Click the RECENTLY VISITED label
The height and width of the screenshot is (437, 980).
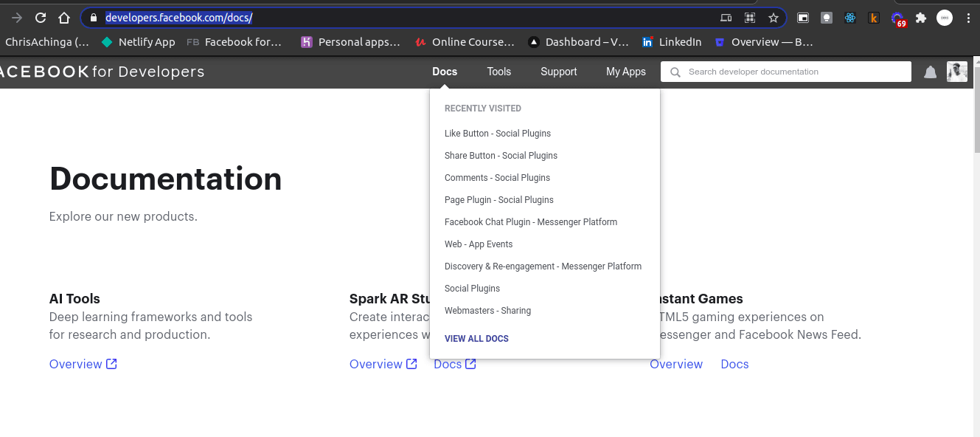point(482,109)
